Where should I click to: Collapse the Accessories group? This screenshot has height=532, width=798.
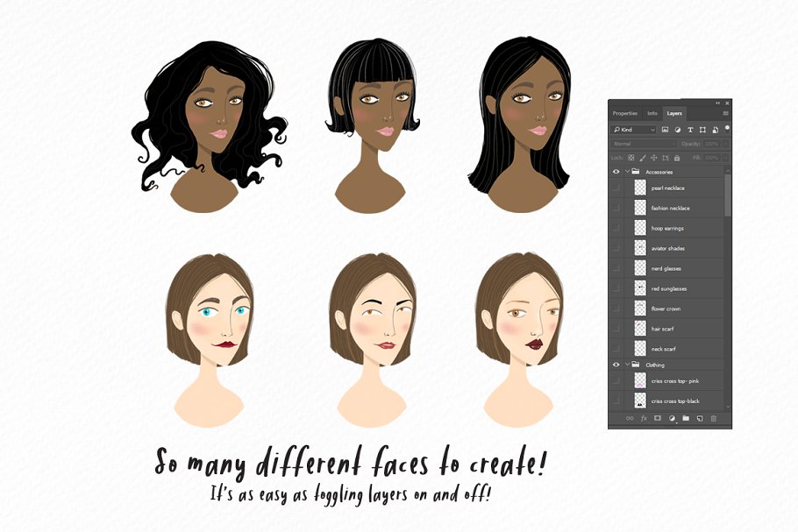[626, 171]
